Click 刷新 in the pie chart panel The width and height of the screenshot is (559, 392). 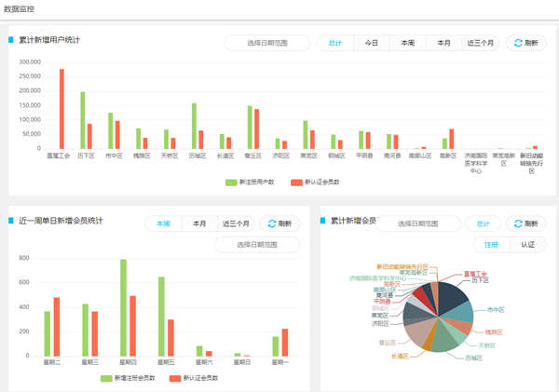tap(525, 223)
